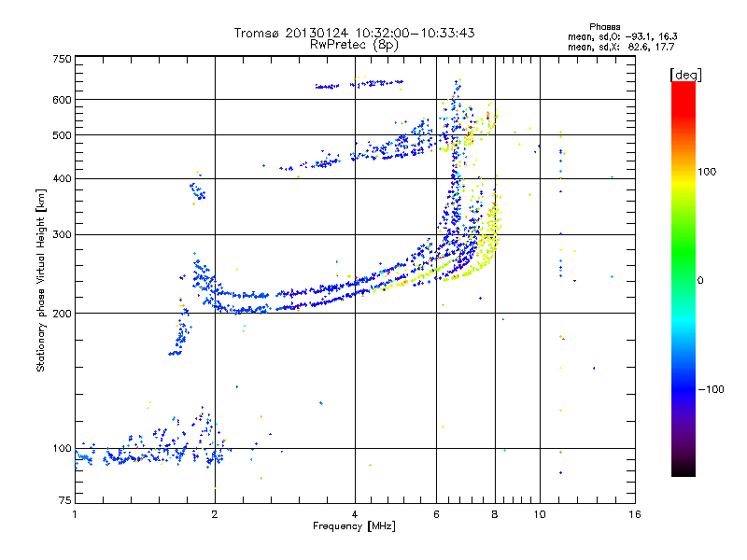The width and height of the screenshot is (747, 560).
Task: Click the 0 label beside the colorbar
Action: (700, 281)
